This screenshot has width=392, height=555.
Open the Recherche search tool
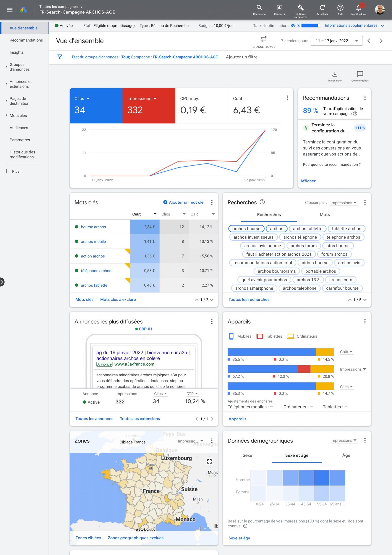coord(259,10)
